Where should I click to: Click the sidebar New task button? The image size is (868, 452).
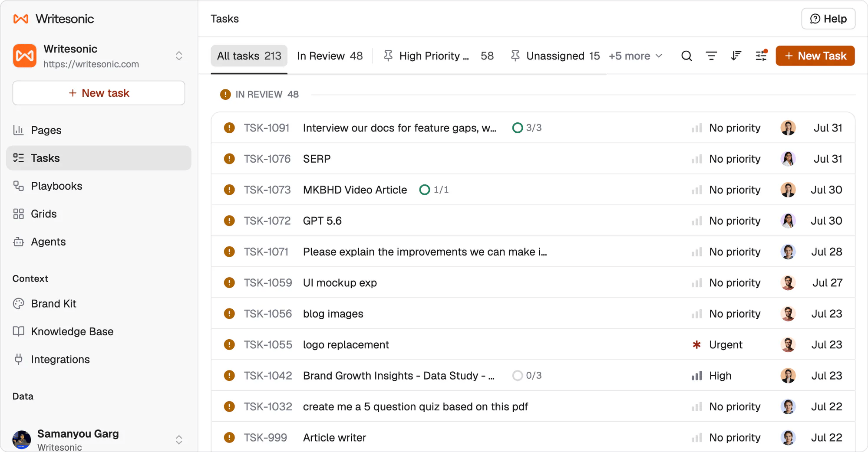coord(99,93)
